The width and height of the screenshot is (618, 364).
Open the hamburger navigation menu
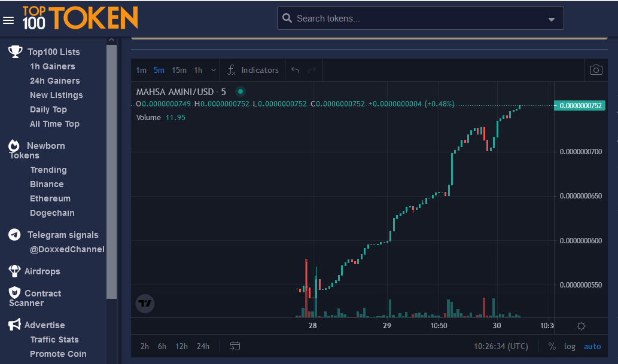(x=8, y=20)
